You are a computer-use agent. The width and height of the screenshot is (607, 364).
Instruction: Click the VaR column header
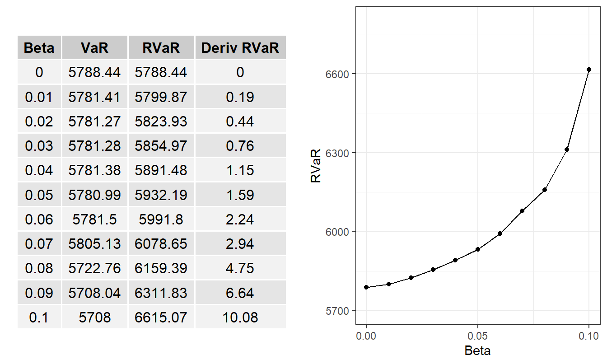[95, 47]
